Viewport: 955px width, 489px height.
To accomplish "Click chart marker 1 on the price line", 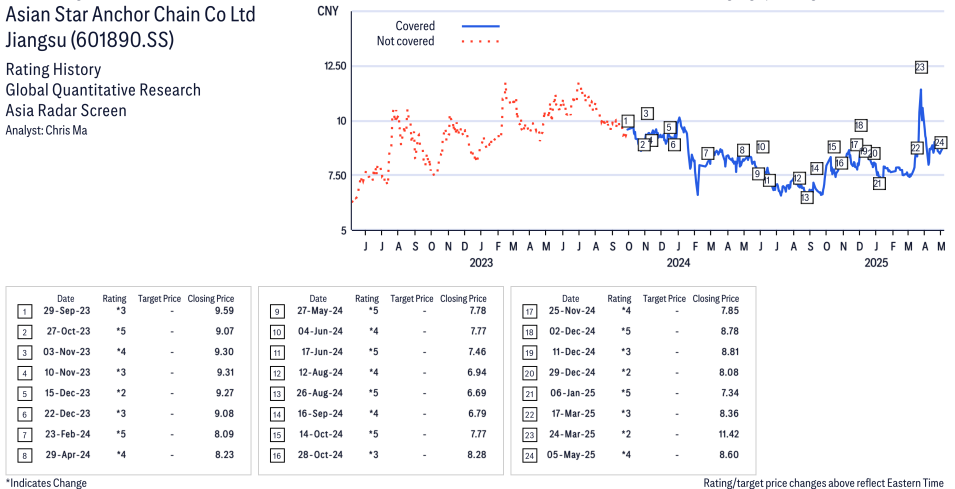I will [x=628, y=121].
